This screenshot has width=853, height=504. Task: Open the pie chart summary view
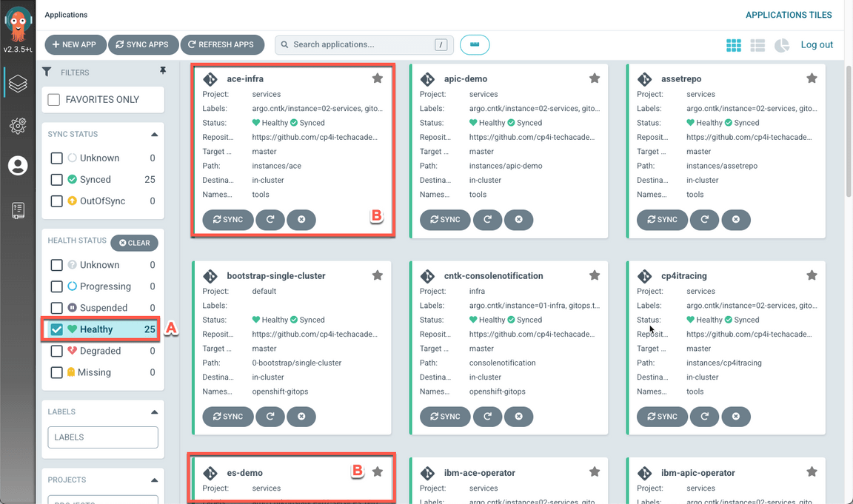[x=782, y=45]
